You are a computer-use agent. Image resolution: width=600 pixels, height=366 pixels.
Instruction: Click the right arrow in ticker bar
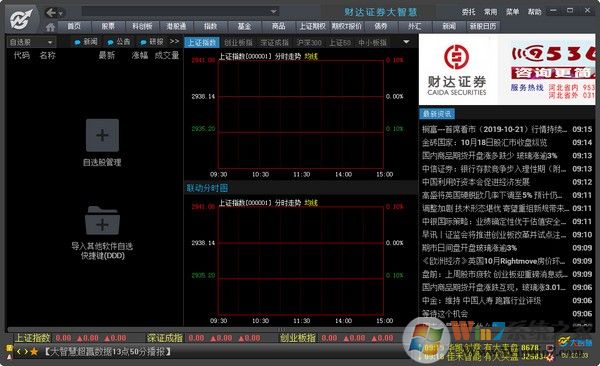tap(25, 351)
